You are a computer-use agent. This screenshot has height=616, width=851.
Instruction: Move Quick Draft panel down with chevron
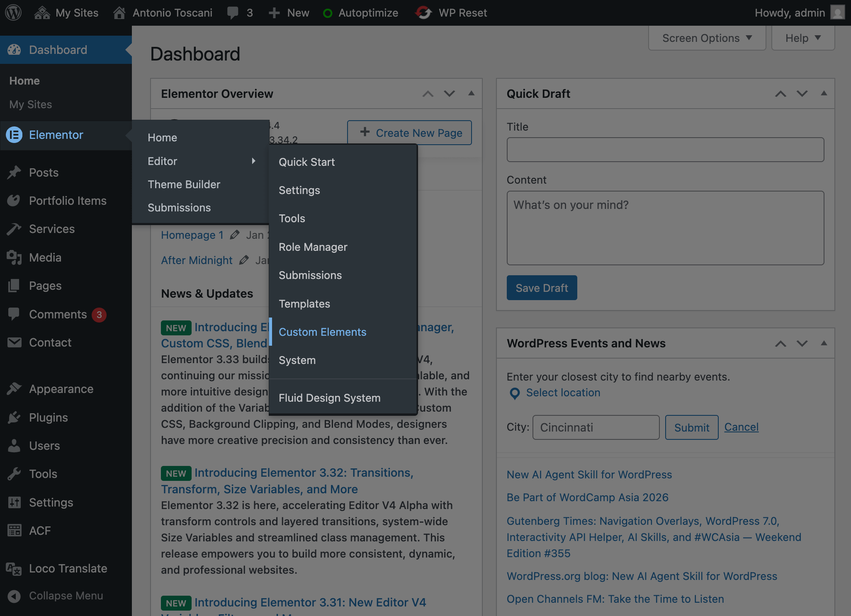[802, 94]
